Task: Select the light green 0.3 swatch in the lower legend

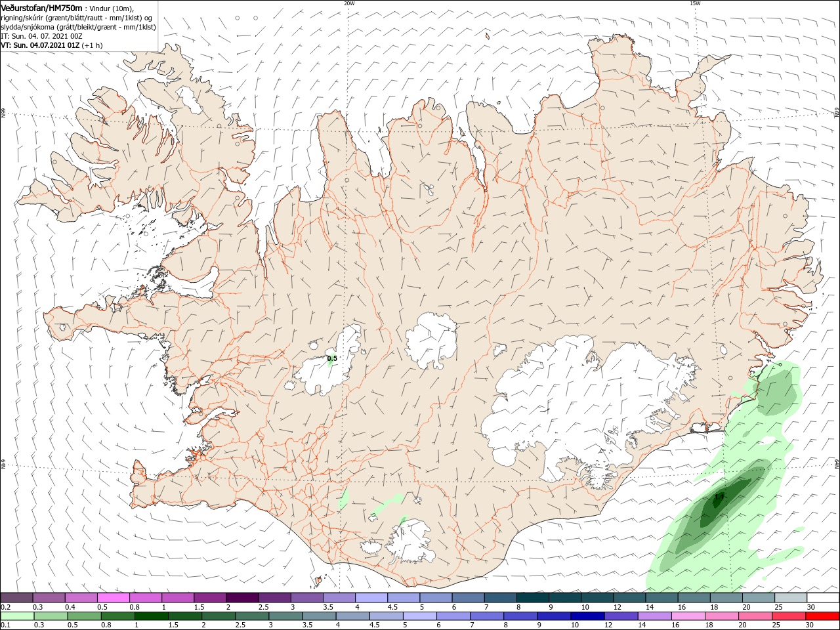Action: (x=51, y=617)
